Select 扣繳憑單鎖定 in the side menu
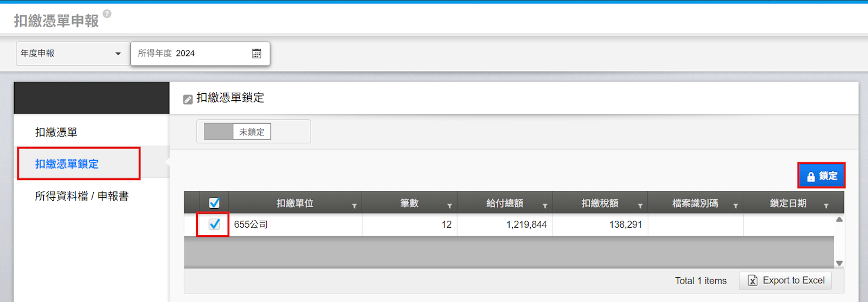Image resolution: width=868 pixels, height=302 pixels. (67, 164)
